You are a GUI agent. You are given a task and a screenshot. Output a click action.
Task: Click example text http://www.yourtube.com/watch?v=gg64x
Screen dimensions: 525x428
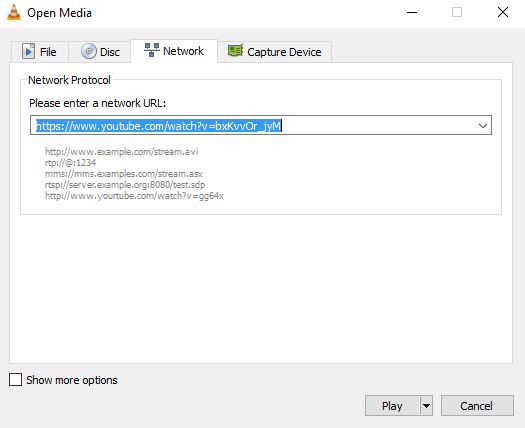tap(134, 196)
